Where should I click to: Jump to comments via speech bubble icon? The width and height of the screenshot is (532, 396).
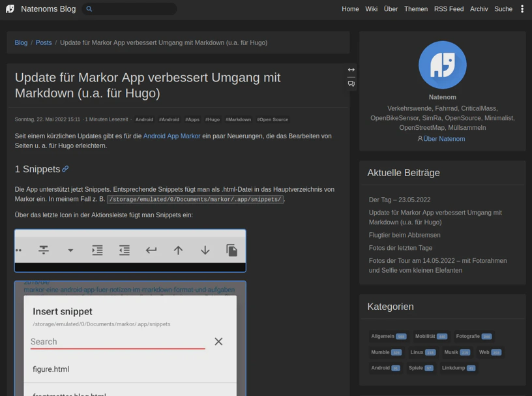click(x=351, y=84)
